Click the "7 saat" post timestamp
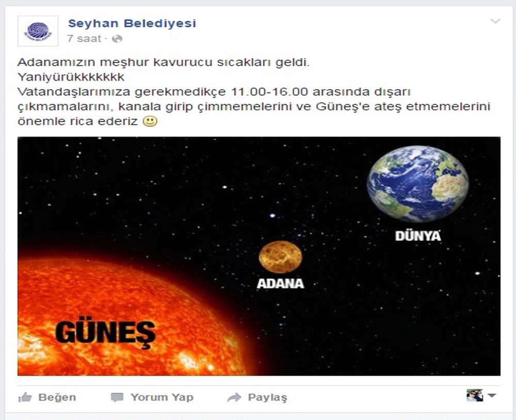 click(84, 39)
